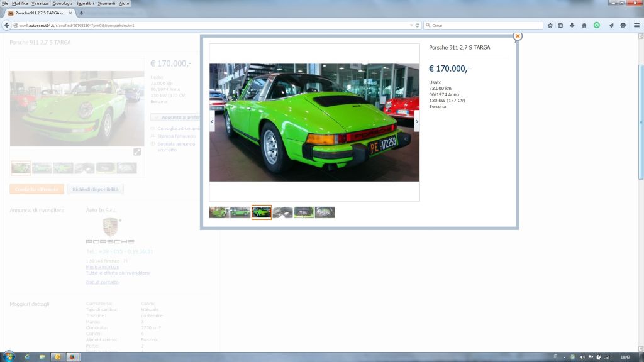Open Windows Start menu

[8, 357]
